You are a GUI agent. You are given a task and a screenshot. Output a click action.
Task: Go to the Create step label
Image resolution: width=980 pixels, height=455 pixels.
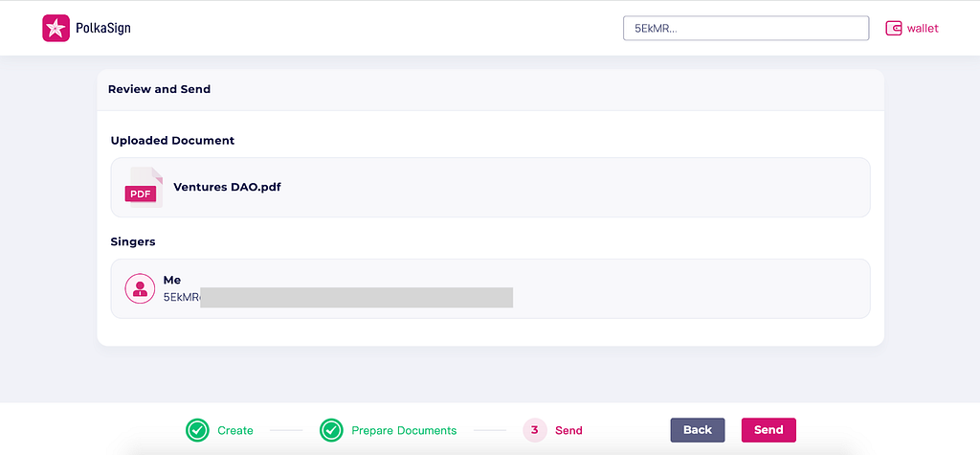235,431
